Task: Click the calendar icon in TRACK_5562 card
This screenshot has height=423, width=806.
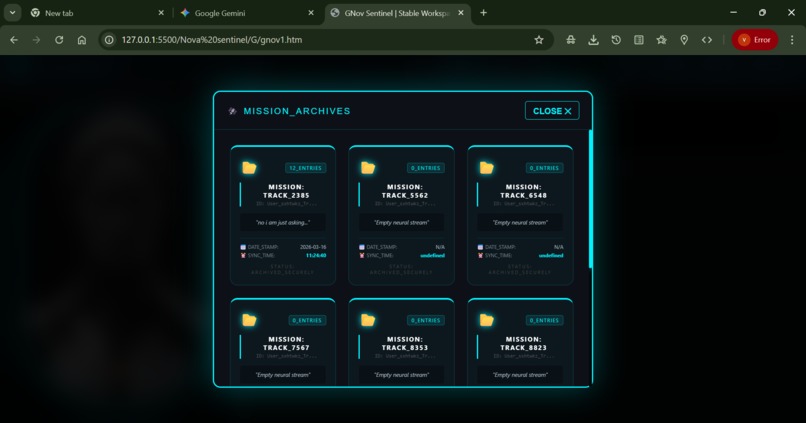Action: coord(362,247)
